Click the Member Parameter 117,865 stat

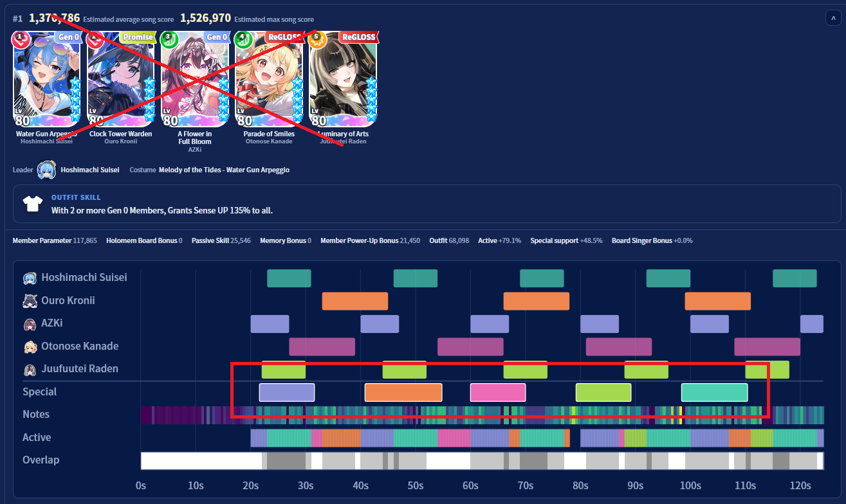pyautogui.click(x=55, y=240)
